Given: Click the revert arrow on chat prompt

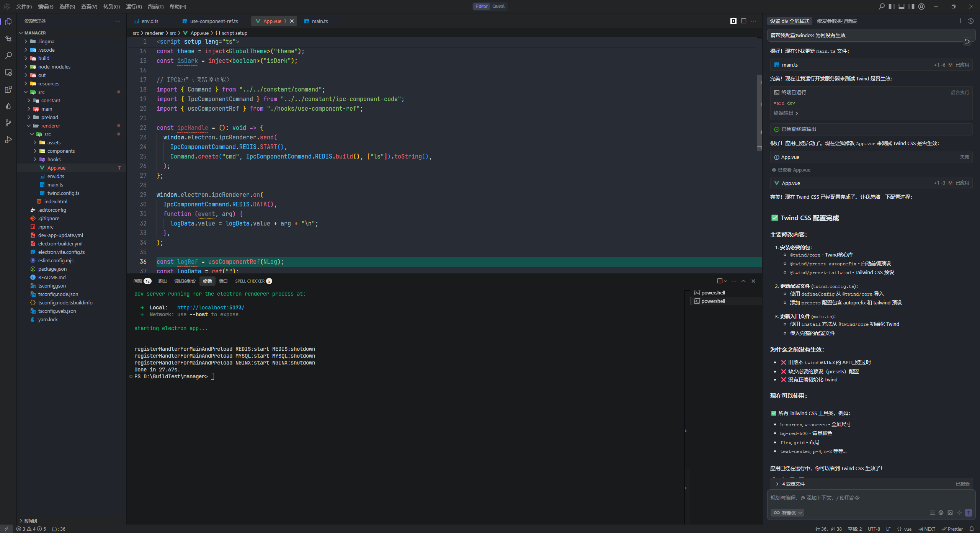Looking at the screenshot, I should (x=967, y=41).
